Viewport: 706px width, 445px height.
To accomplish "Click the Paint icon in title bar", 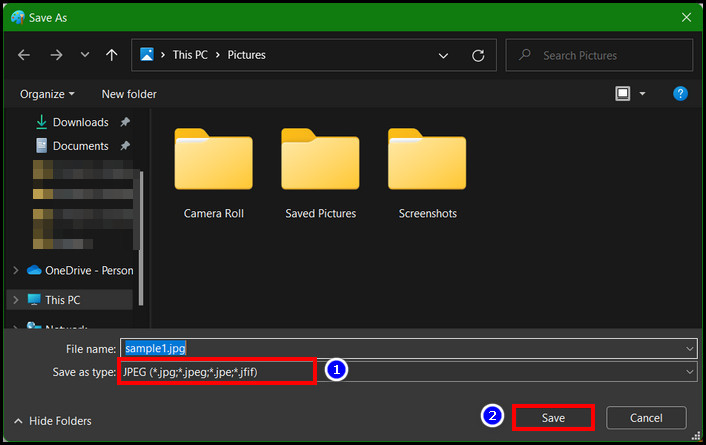I will (18, 18).
